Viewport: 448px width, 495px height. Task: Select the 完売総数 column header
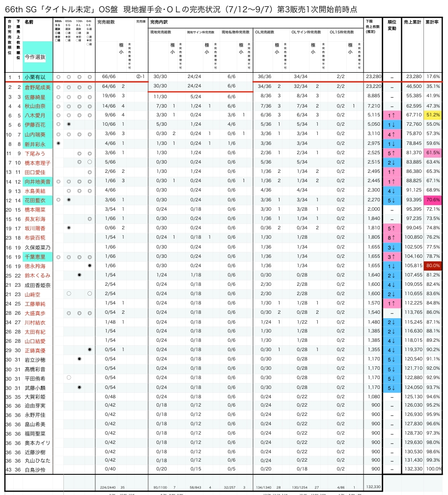[106, 22]
